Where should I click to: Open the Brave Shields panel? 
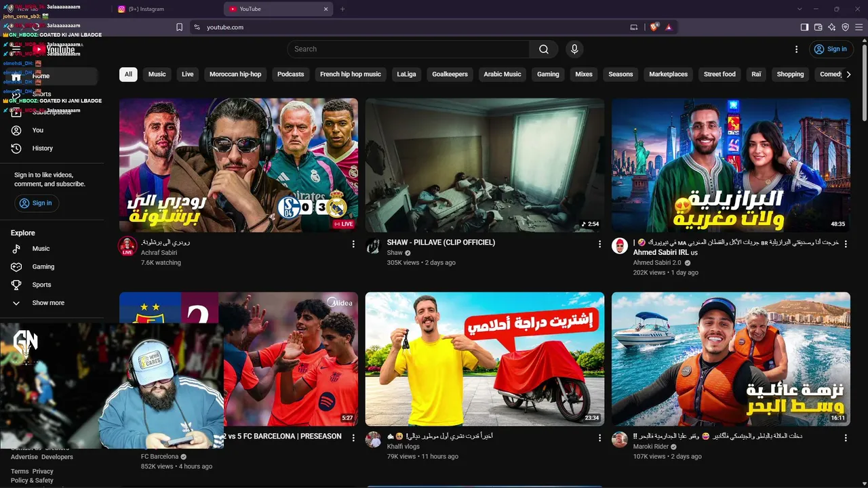pos(654,27)
